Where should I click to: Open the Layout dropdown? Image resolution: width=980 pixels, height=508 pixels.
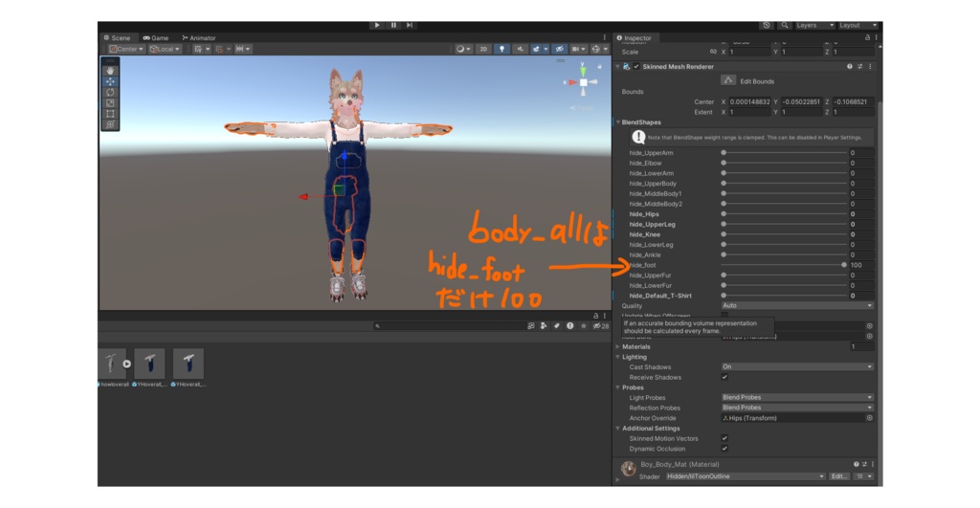pos(857,25)
